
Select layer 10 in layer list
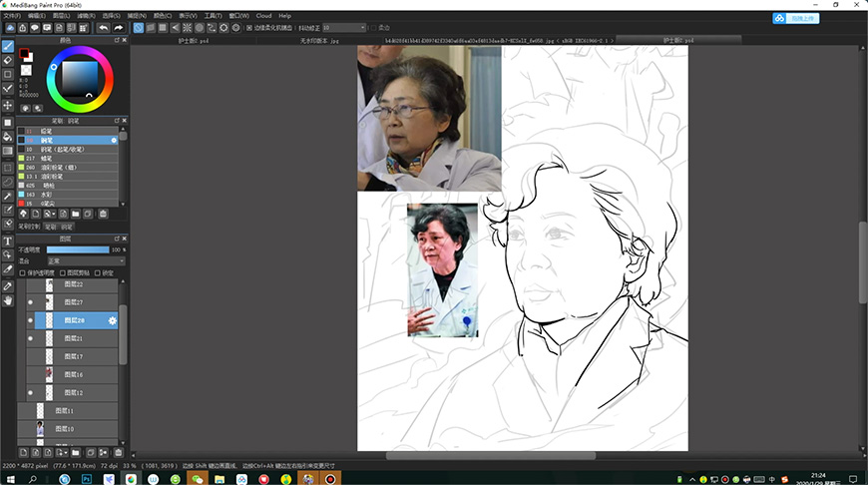[x=68, y=428]
